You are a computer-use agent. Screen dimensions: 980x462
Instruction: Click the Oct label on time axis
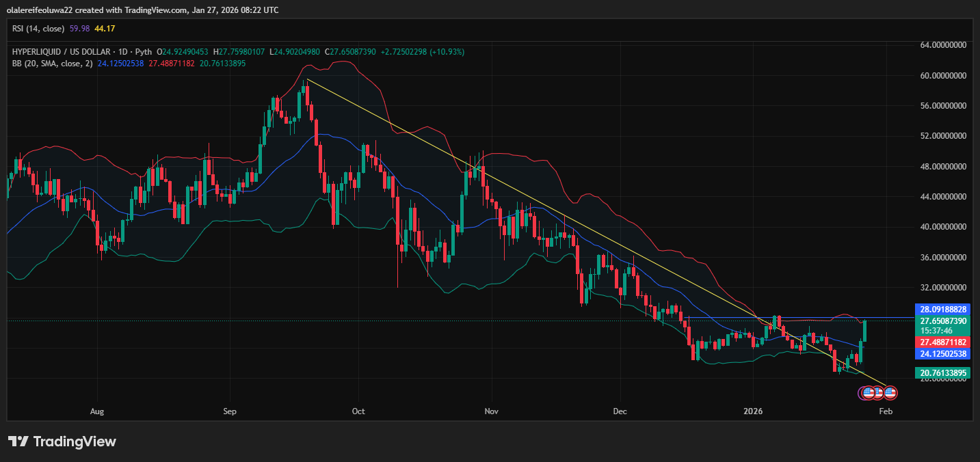pyautogui.click(x=358, y=411)
